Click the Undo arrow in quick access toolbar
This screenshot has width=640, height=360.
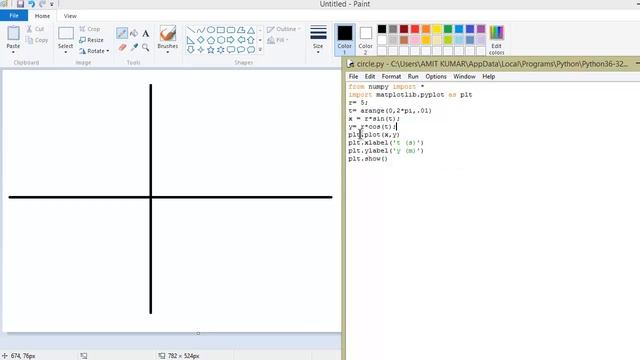[x=31, y=4]
